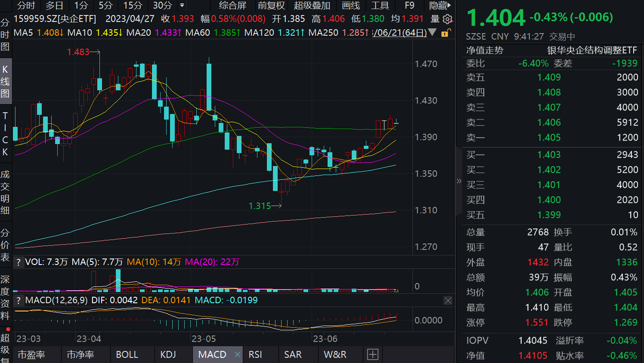
Task: Close the MACD indicator panel
Action: click(448, 301)
